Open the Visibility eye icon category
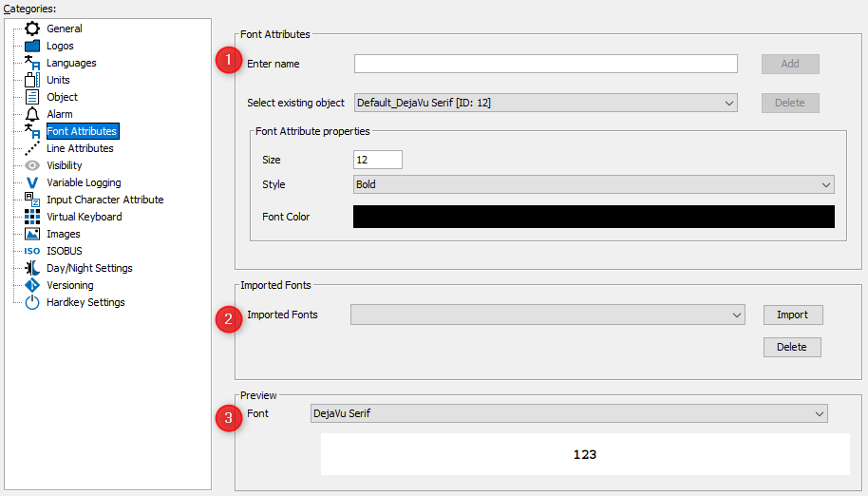 tap(32, 165)
